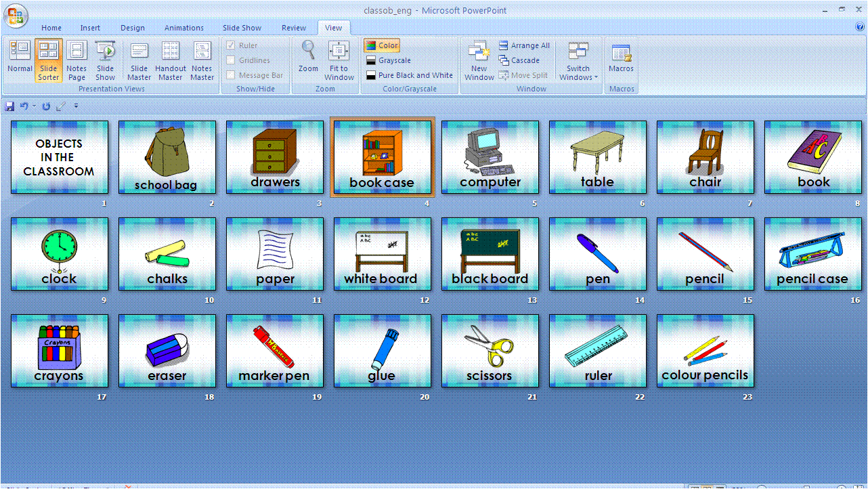This screenshot has width=868, height=489.
Task: Select the 'chalks' slide thumbnail
Action: (x=167, y=254)
